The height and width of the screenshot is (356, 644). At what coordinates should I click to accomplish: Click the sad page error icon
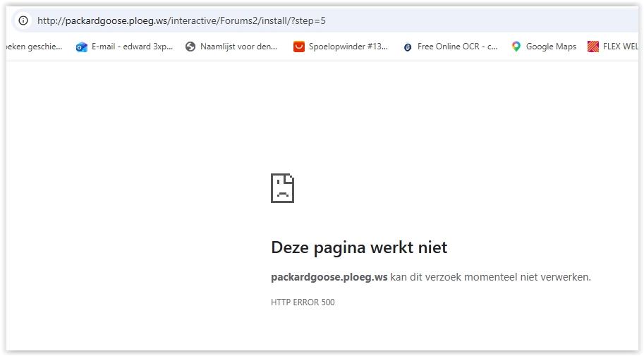[282, 188]
